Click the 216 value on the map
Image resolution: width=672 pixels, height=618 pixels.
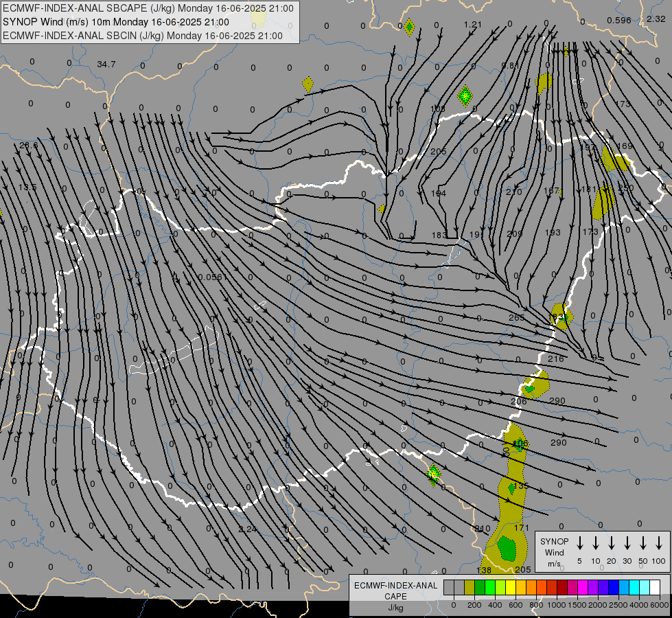click(x=556, y=359)
